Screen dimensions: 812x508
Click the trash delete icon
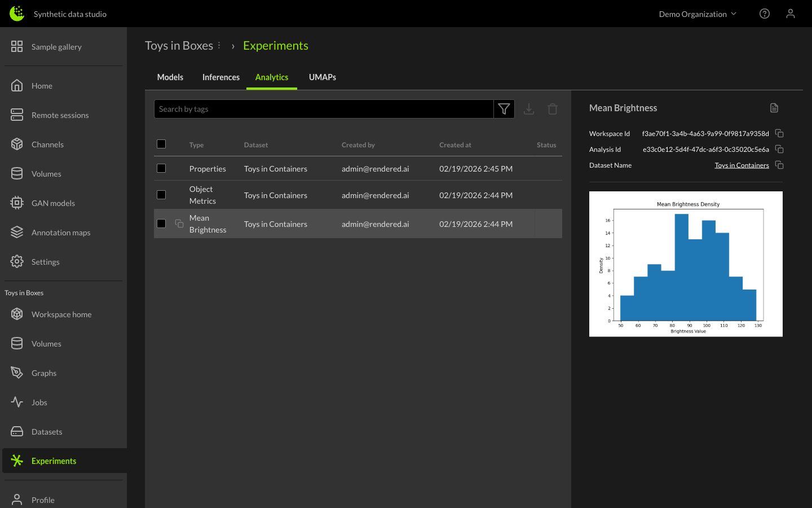553,109
